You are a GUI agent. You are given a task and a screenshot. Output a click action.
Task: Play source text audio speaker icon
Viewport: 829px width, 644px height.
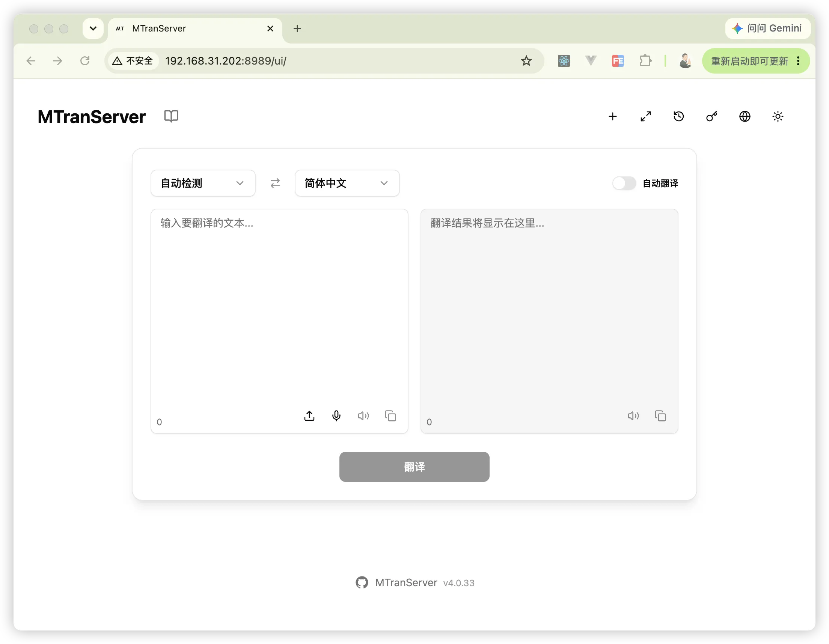click(363, 416)
